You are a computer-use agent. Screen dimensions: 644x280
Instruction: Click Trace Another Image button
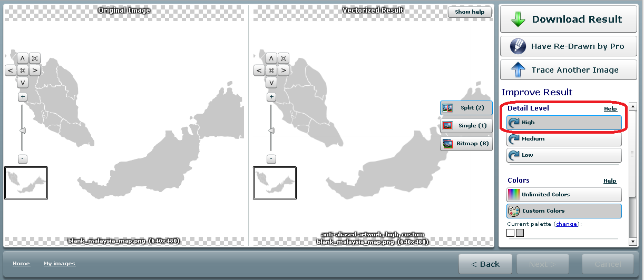click(x=569, y=70)
